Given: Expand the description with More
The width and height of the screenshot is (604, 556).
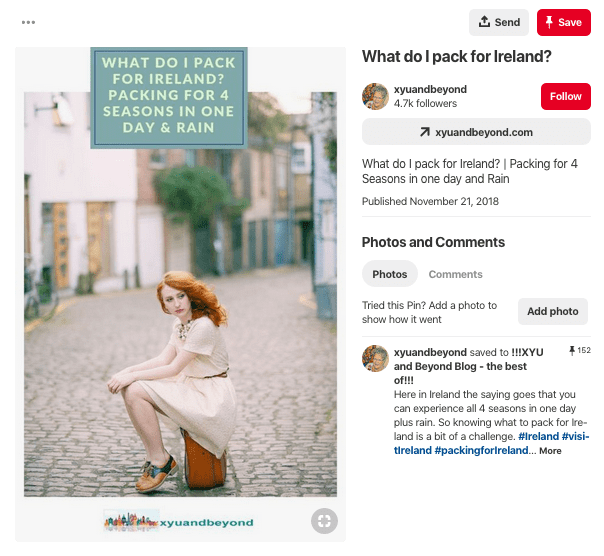Looking at the screenshot, I should 550,451.
